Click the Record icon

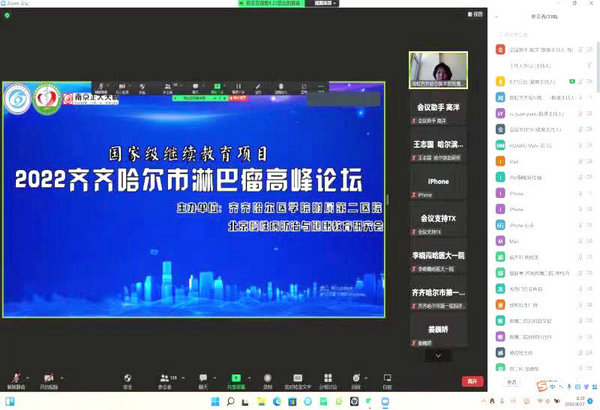tap(267, 378)
